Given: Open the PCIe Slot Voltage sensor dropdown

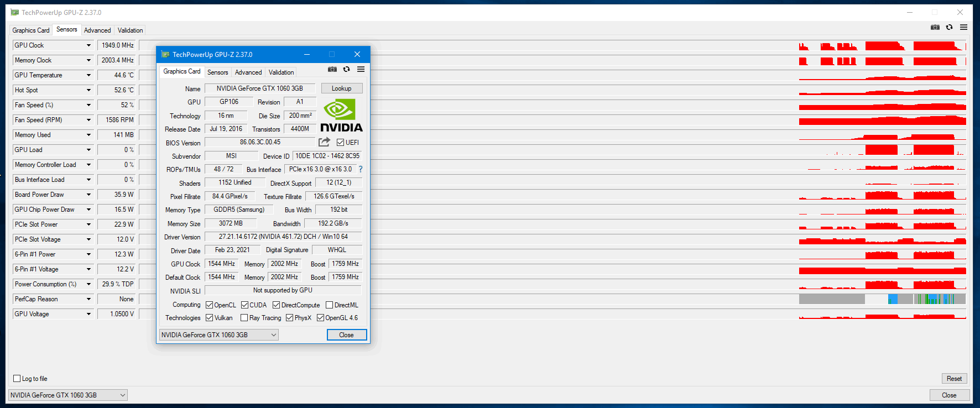Looking at the screenshot, I should pyautogui.click(x=88, y=239).
